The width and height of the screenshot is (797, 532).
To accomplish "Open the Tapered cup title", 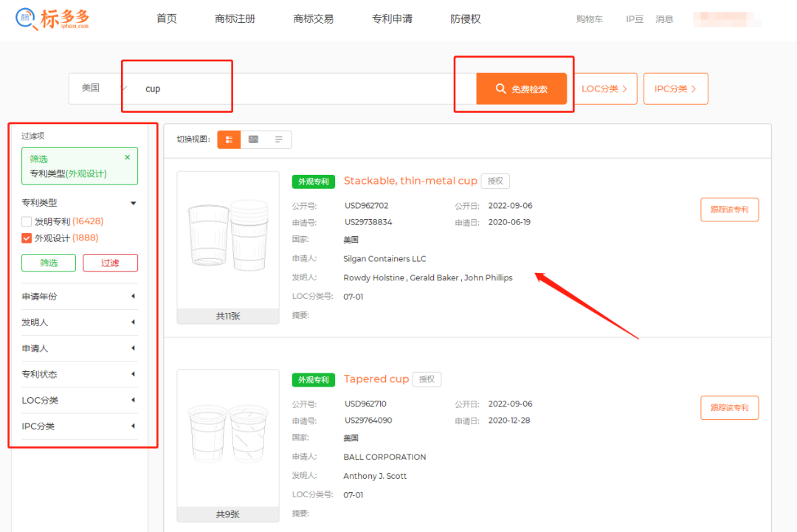I will (x=376, y=379).
